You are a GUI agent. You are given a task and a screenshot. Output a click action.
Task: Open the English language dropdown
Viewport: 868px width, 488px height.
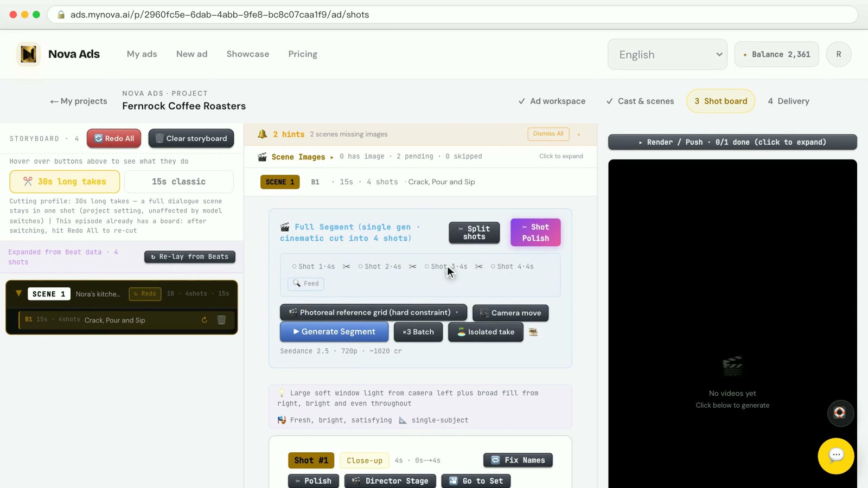tap(667, 54)
